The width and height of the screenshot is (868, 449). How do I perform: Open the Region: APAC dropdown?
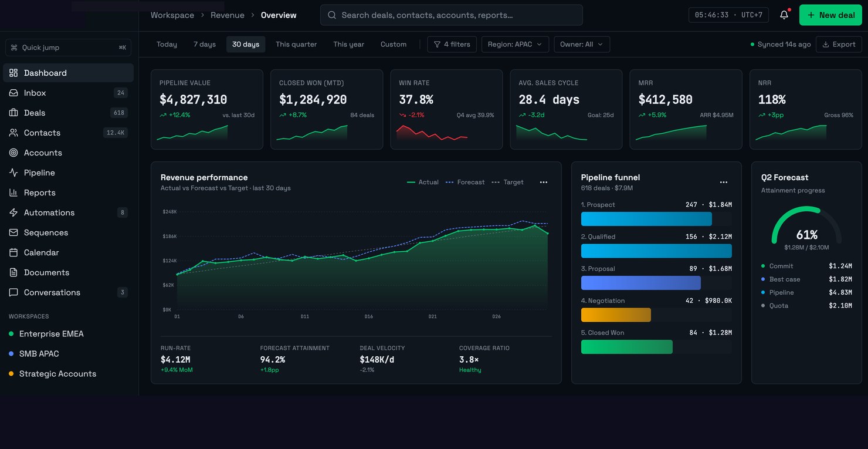pyautogui.click(x=515, y=45)
